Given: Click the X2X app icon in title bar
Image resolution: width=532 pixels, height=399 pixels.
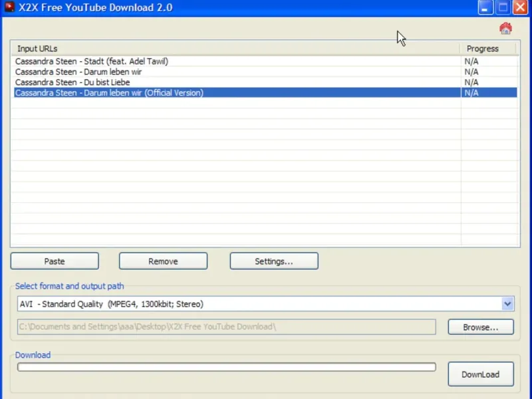Looking at the screenshot, I should 9,7.
